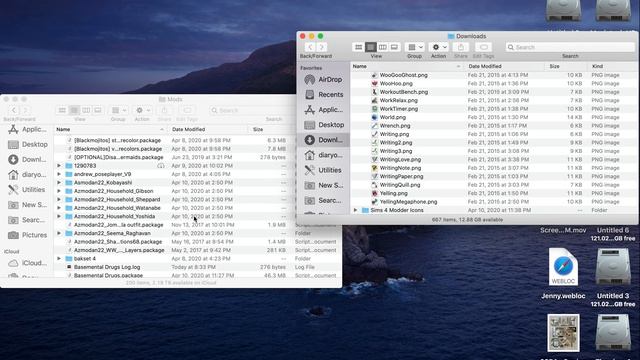Image resolution: width=640 pixels, height=360 pixels.
Task: Select WorkoutBench.png file
Action: (x=404, y=92)
